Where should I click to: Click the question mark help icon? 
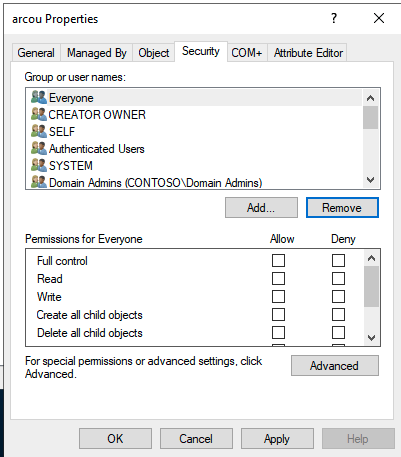click(x=334, y=18)
